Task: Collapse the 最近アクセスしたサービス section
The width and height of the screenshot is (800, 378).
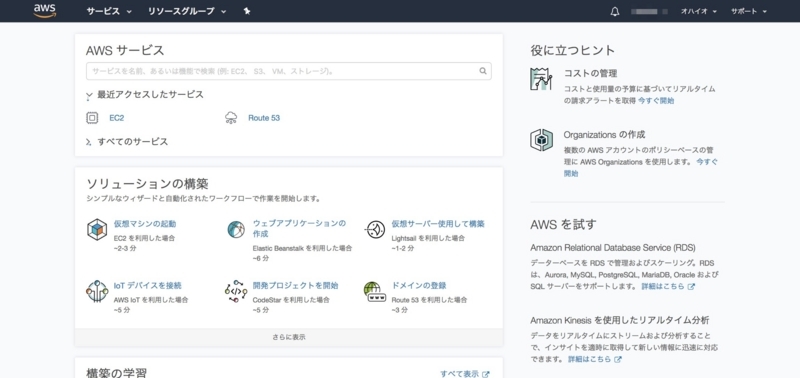Action: [145, 94]
